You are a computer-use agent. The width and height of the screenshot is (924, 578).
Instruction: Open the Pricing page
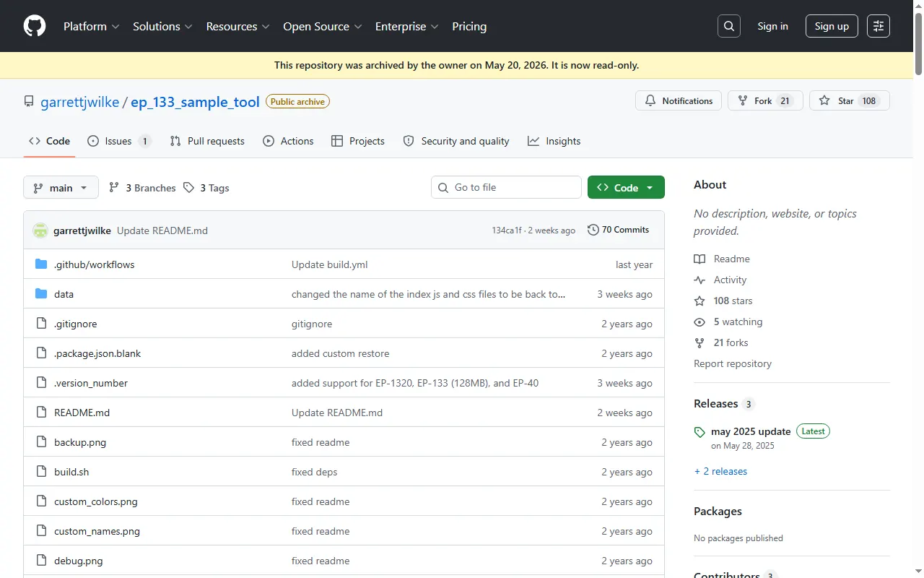point(469,26)
